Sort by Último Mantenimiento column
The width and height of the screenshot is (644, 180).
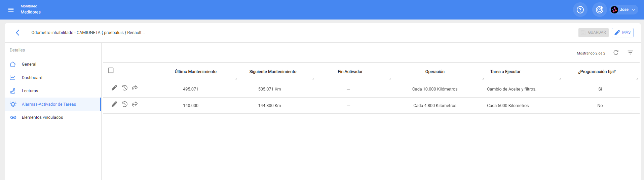[x=195, y=72]
